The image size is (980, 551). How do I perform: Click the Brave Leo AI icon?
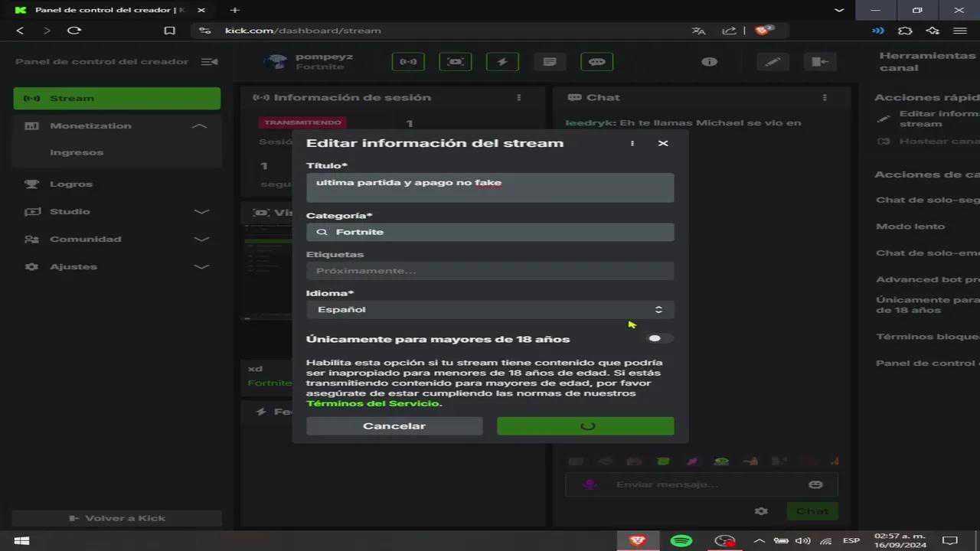tap(933, 31)
